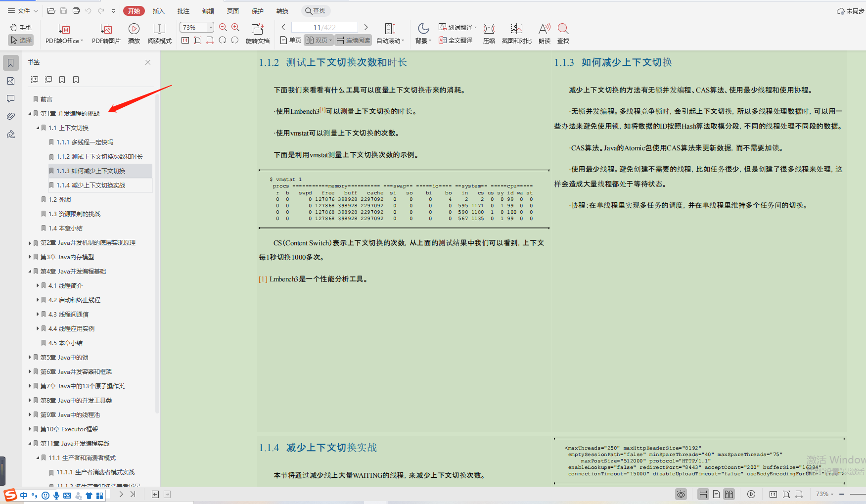Set actual size with the toolbar 1:1 icon
This screenshot has width=866, height=504.
185,40
